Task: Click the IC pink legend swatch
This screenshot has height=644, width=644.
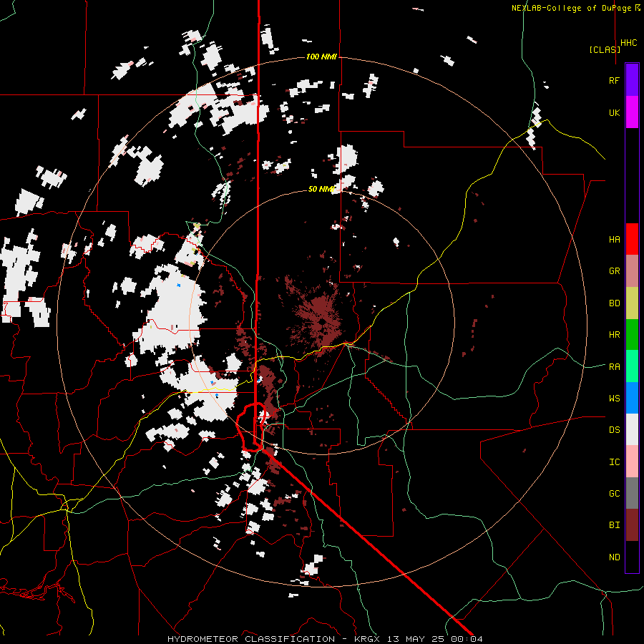Action: point(632,462)
